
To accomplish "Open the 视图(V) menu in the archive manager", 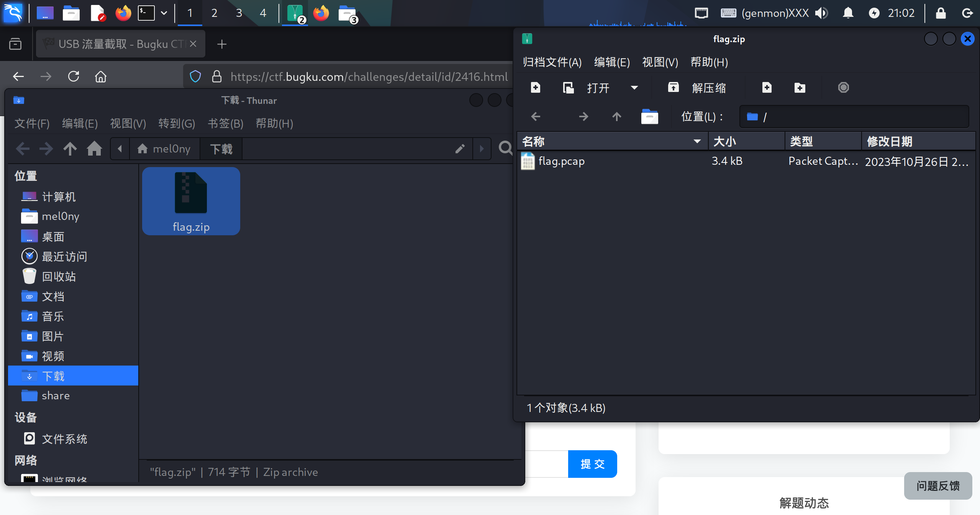I will click(x=660, y=62).
